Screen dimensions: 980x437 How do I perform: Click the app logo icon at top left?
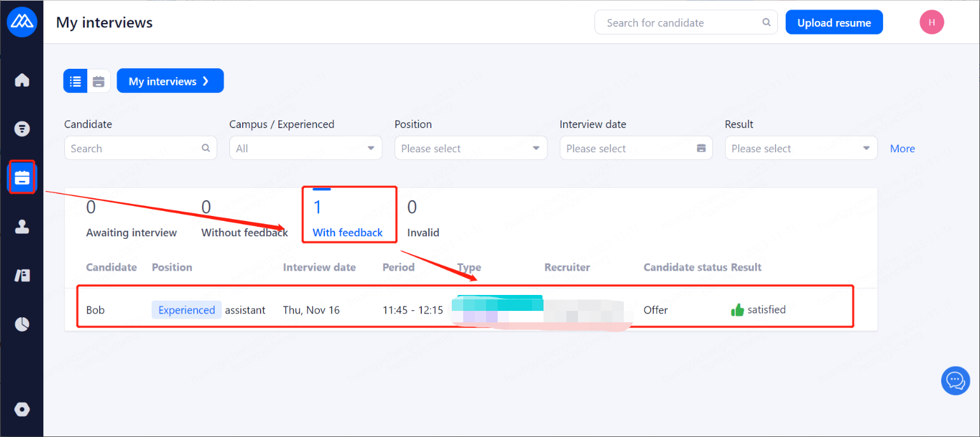pos(22,22)
